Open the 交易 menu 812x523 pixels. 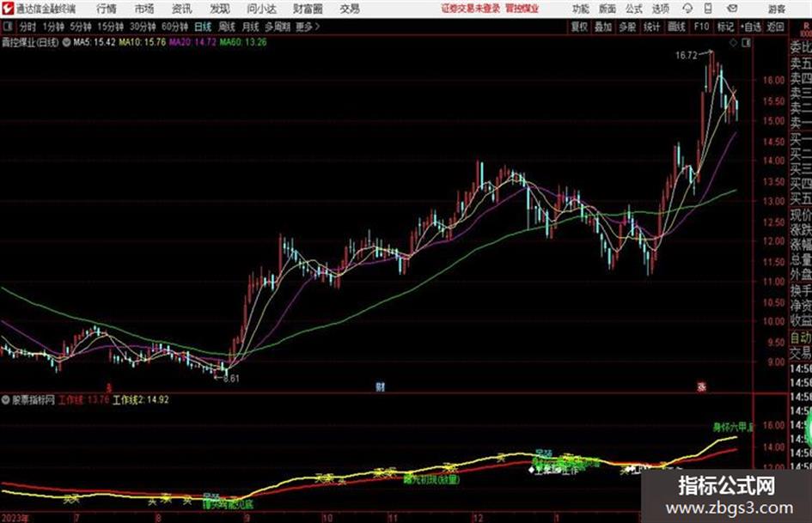(350, 9)
